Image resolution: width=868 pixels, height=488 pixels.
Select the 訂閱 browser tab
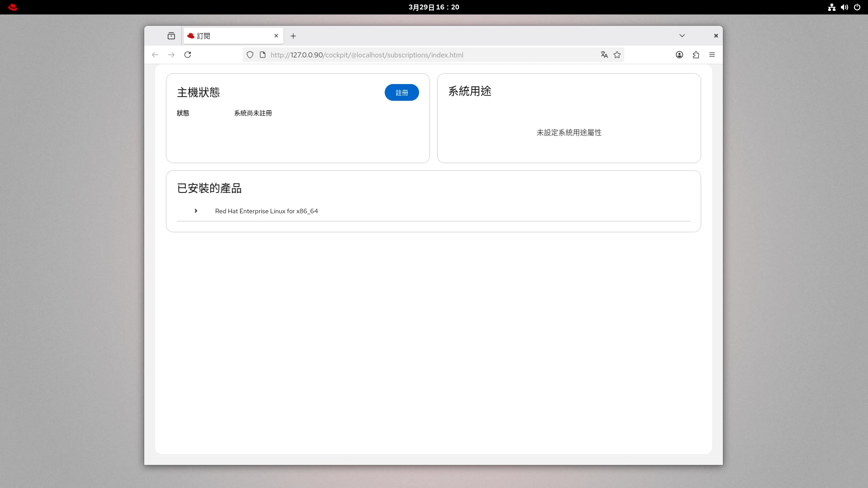click(x=222, y=36)
